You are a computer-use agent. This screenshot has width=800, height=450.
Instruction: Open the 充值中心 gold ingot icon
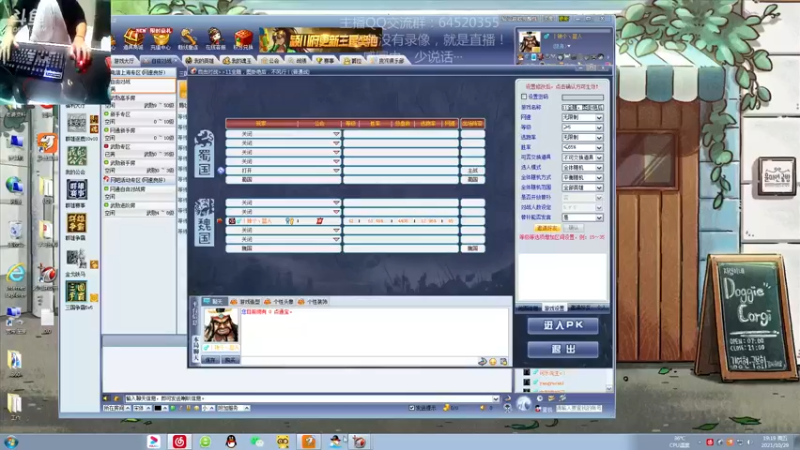161,39
